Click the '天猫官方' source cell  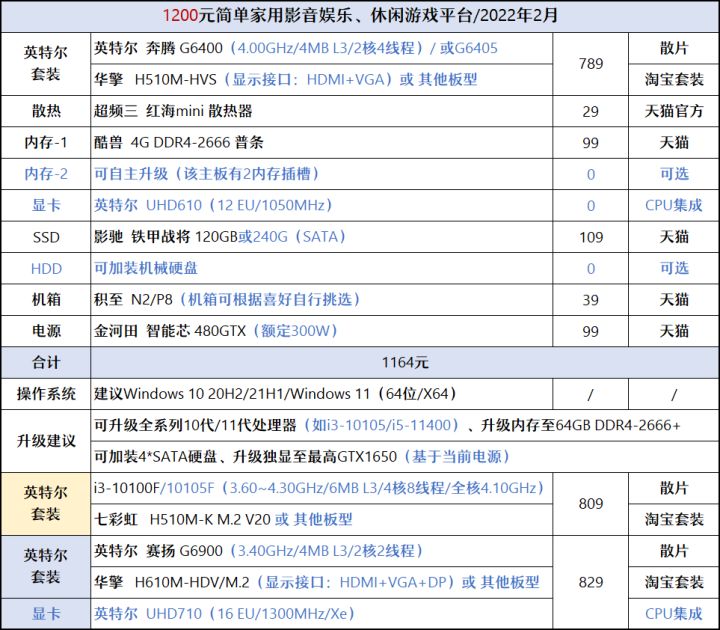[674, 111]
